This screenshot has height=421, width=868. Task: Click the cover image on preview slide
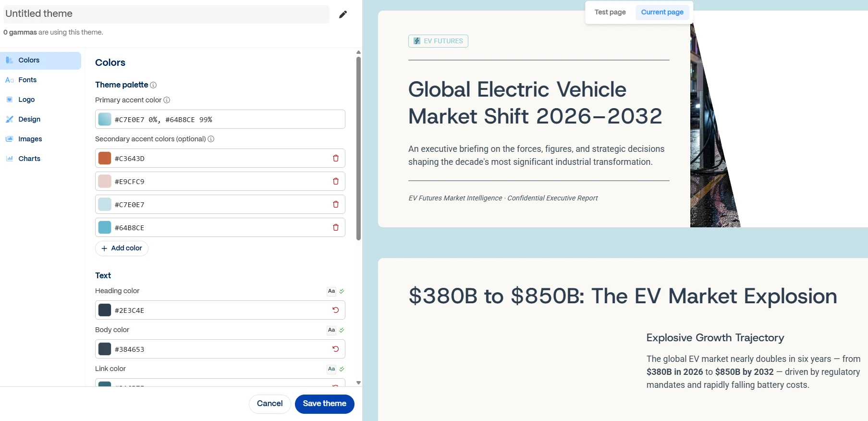[x=713, y=125]
